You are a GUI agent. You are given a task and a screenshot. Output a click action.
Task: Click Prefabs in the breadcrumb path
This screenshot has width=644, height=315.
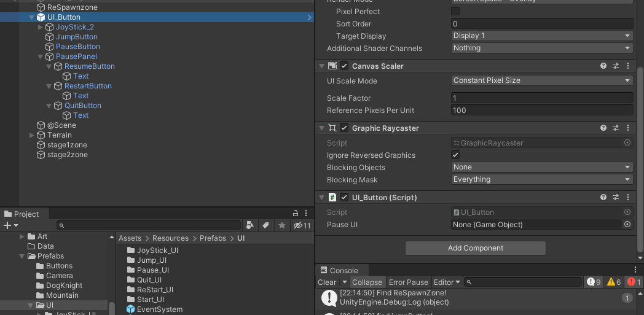(213, 238)
